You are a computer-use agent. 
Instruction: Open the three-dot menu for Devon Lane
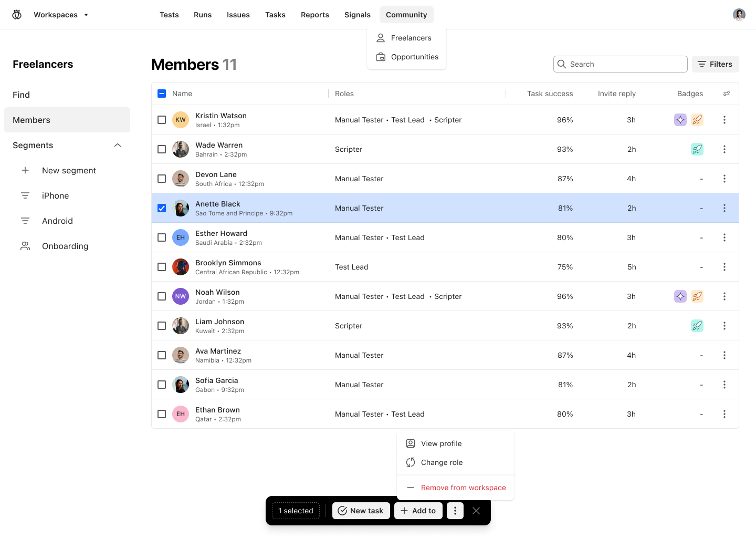coord(724,178)
